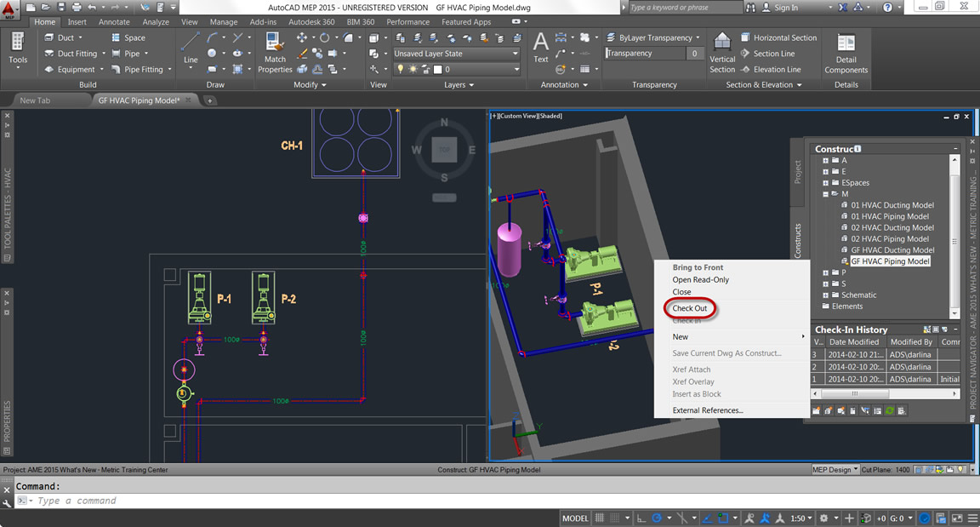980x527 pixels.
Task: Click the Section Line tool
Action: [x=767, y=54]
